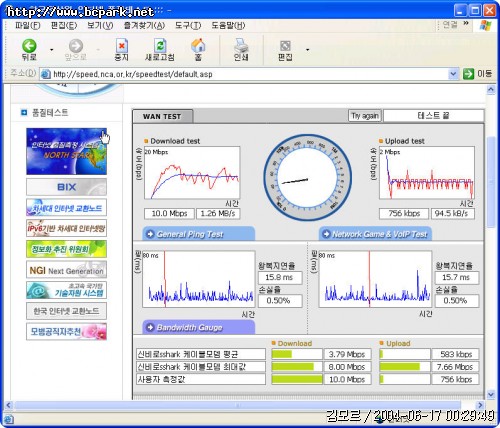Select the WAN TEST tab
Screen dimensions: 500x428
[162, 116]
